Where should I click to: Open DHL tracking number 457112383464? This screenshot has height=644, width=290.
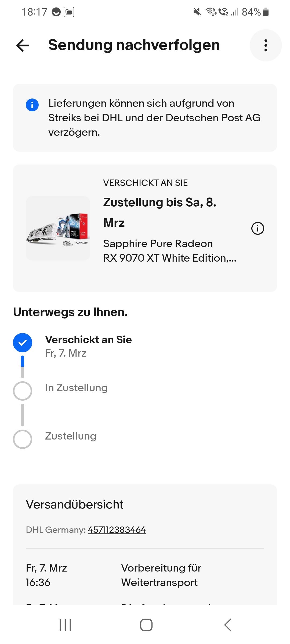coord(117,530)
